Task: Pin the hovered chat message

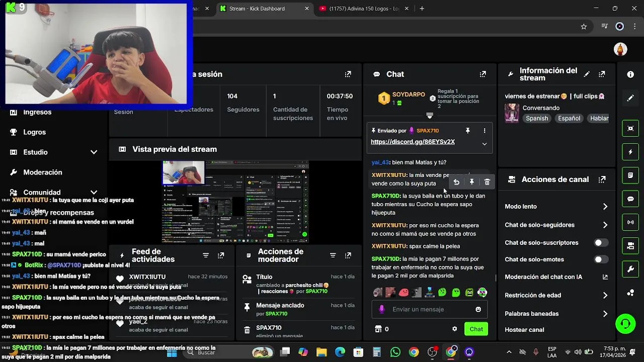Action: click(x=471, y=182)
